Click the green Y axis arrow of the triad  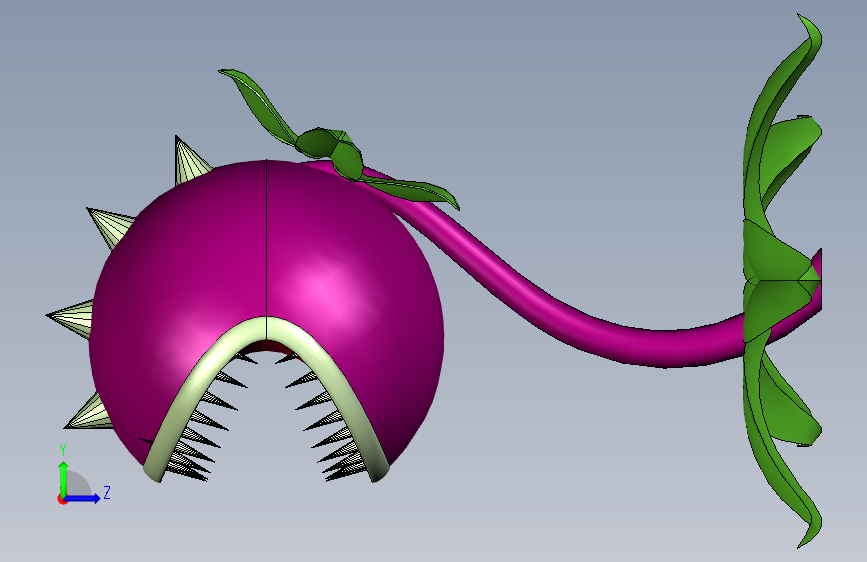[x=63, y=479]
